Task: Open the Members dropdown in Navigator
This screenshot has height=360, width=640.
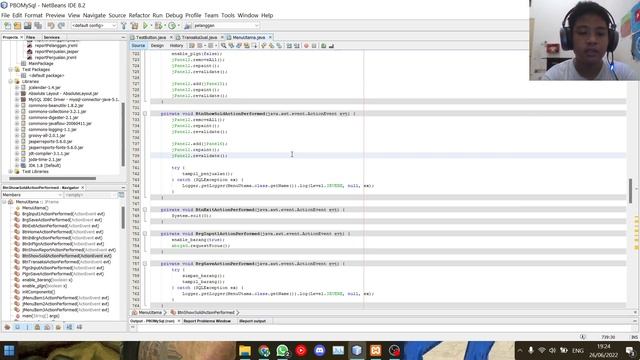Action: pyautogui.click(x=32, y=195)
